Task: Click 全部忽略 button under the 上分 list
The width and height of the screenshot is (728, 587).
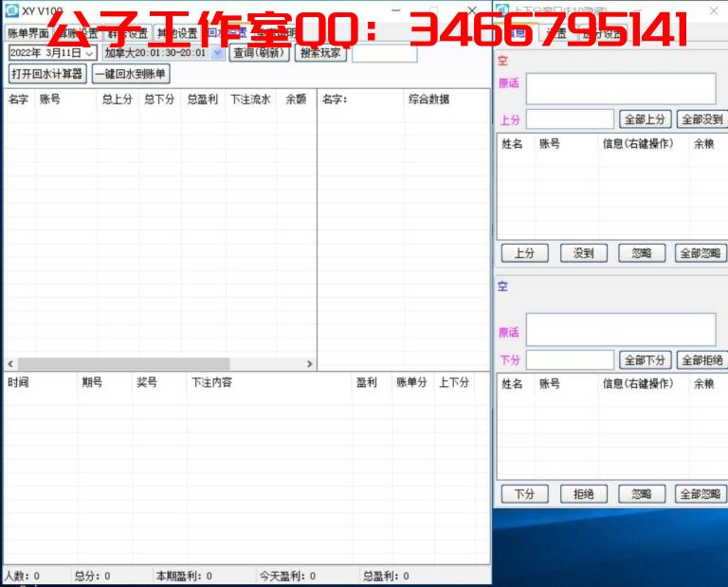Action: click(x=701, y=253)
